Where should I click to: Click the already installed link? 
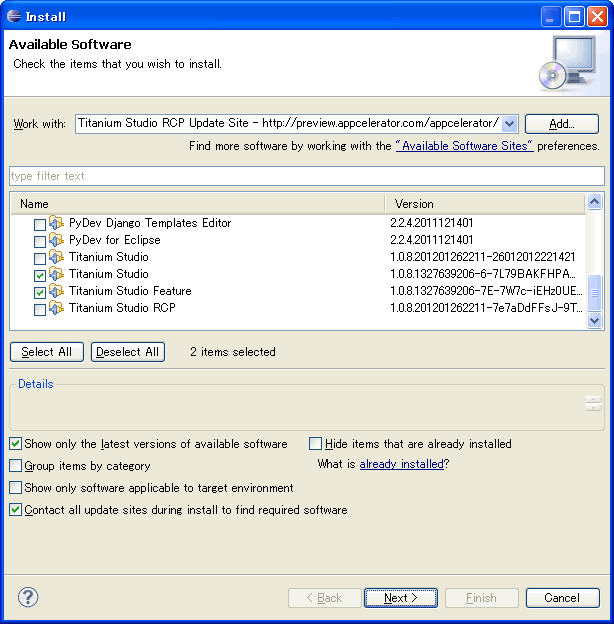(402, 464)
